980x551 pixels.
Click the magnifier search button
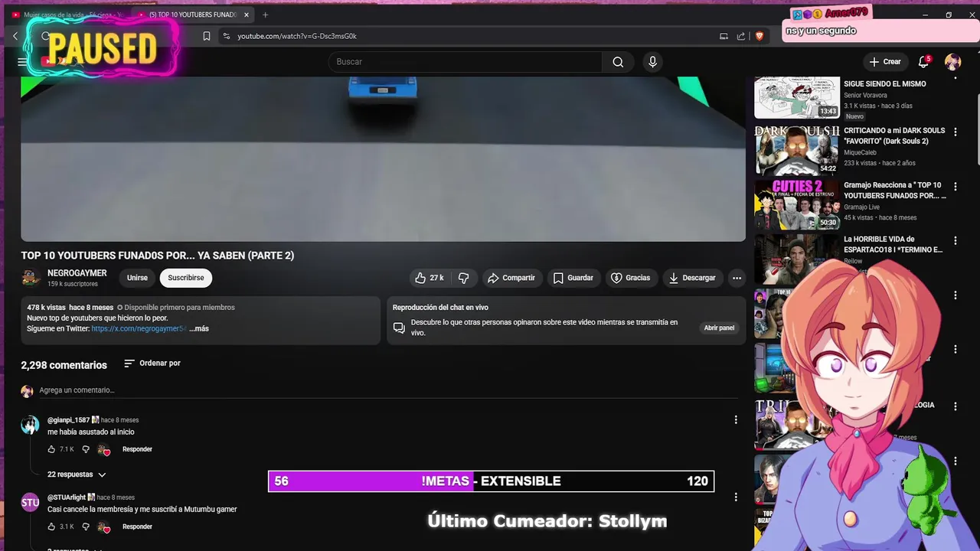618,62
